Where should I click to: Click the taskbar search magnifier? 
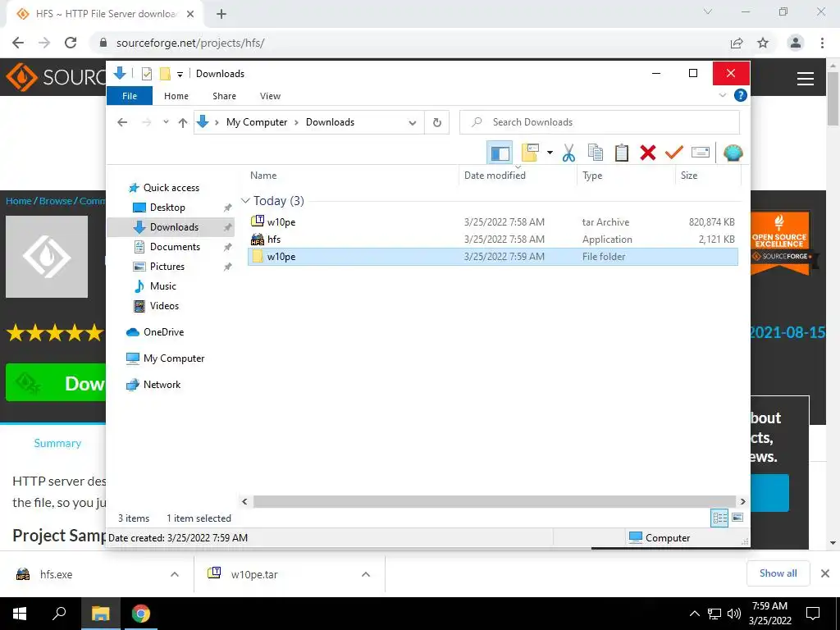[59, 613]
